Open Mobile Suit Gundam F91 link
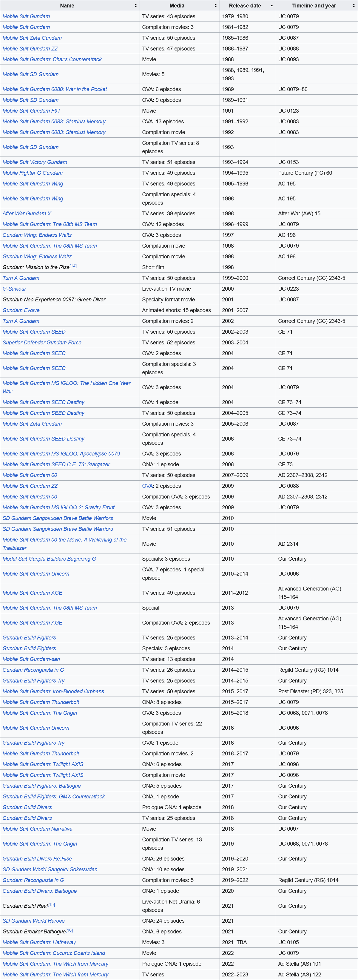The image size is (358, 980). [31, 111]
